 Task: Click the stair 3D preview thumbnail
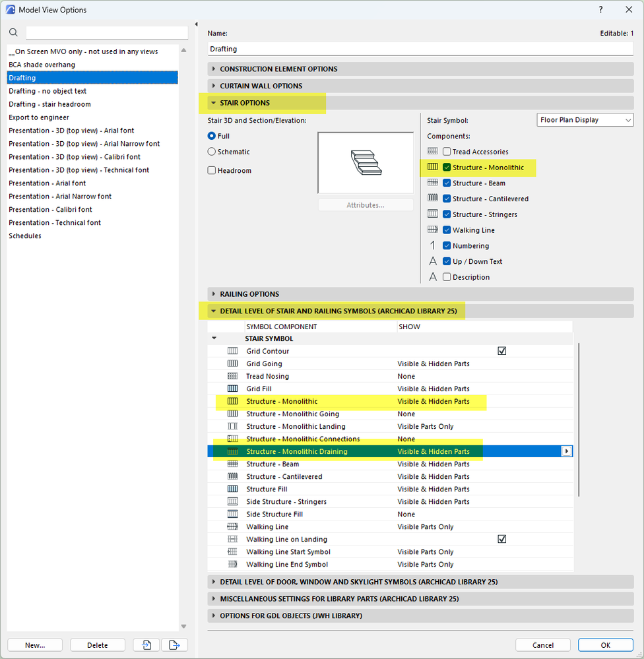point(366,163)
